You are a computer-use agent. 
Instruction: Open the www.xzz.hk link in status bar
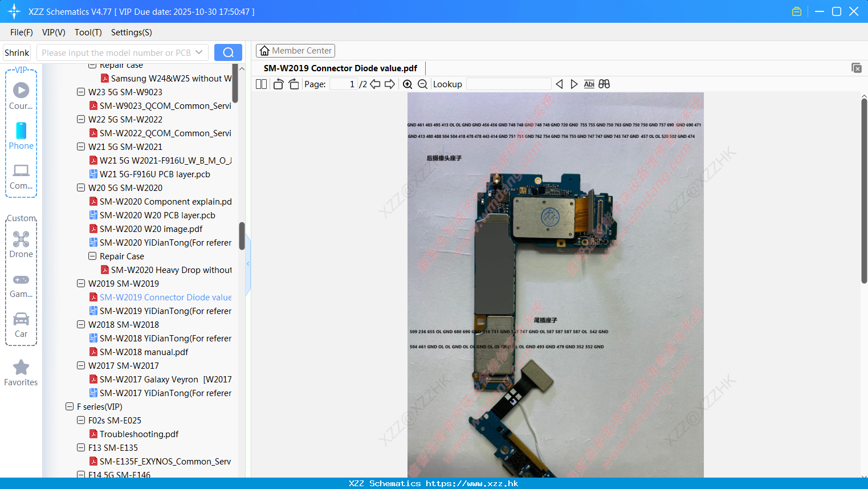tap(472, 483)
